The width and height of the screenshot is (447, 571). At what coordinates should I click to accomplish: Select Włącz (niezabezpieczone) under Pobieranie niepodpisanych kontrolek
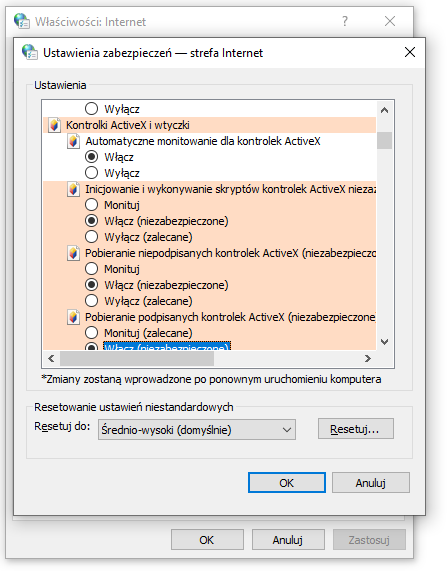91,285
